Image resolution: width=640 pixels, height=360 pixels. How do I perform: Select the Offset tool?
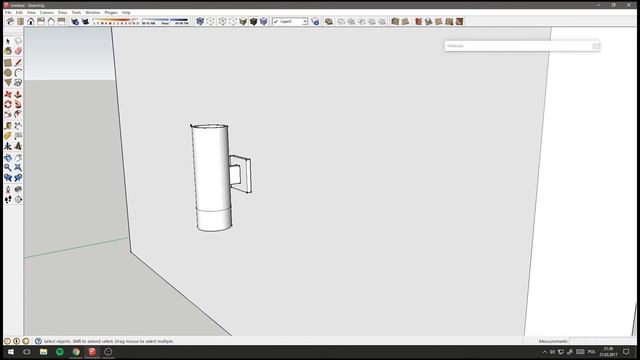[x=18, y=114]
